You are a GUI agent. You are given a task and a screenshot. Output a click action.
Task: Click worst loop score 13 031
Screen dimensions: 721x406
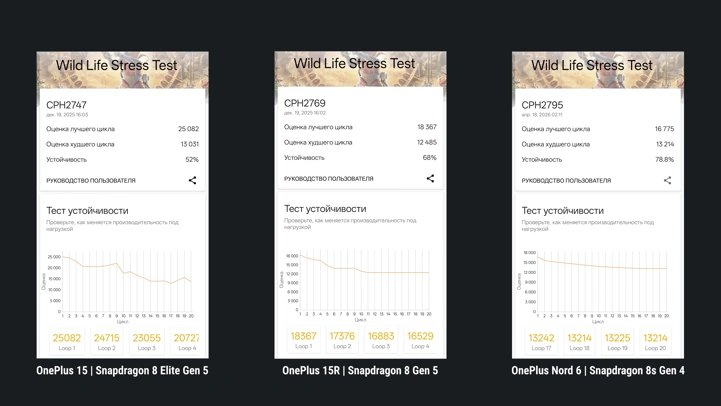(189, 144)
